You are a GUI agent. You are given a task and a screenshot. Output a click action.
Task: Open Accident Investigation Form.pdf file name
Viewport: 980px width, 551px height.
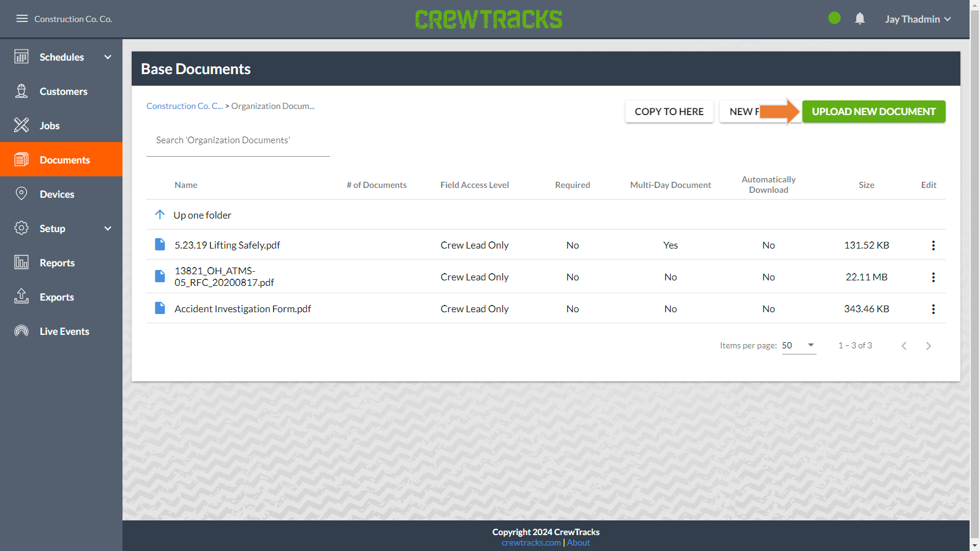243,309
